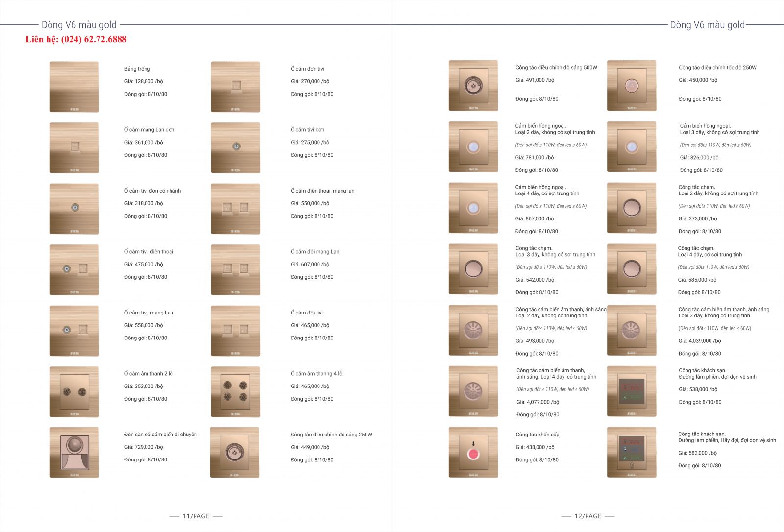Screen dimensions: 784x532
Task: Select the price 128,000 /bộ text
Action: tap(144, 81)
